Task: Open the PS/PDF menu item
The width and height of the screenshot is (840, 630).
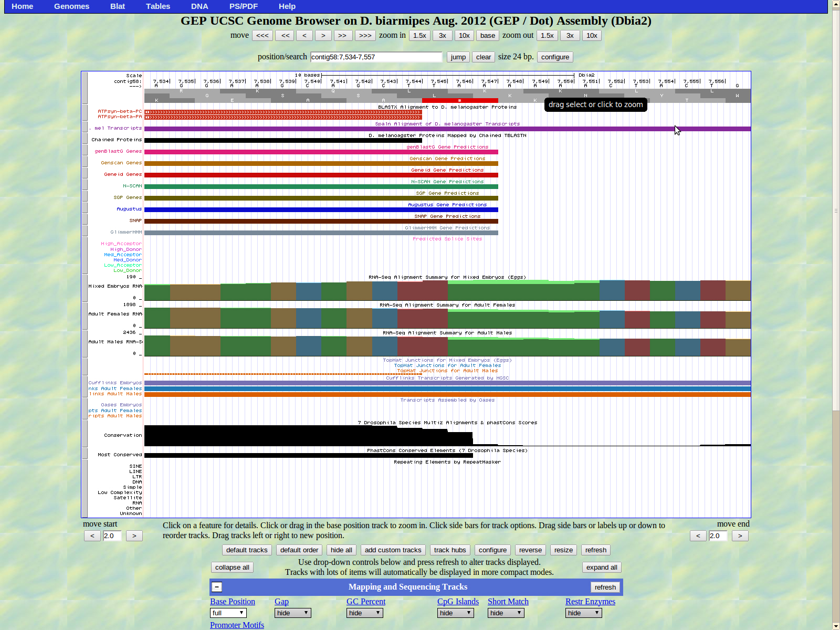Action: click(x=244, y=6)
